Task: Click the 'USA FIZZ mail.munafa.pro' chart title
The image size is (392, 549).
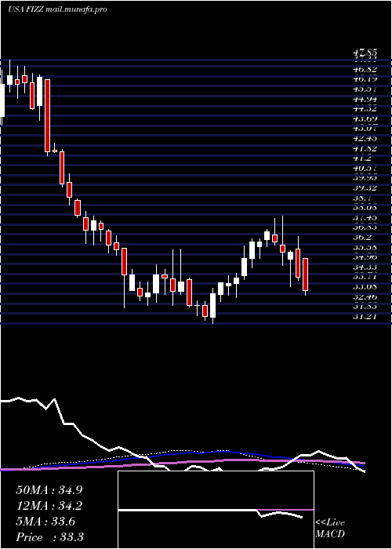Action: point(57,9)
